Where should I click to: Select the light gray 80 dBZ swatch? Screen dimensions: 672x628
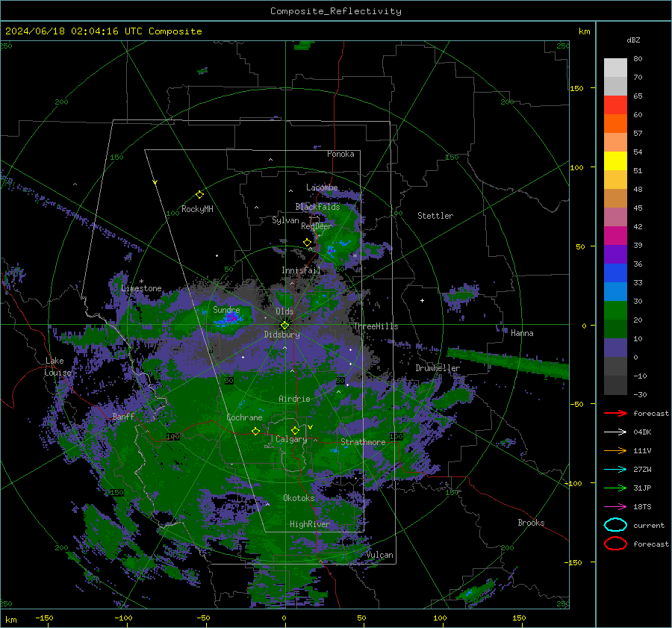click(615, 67)
